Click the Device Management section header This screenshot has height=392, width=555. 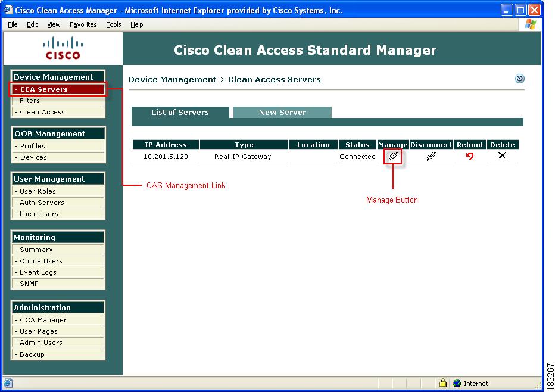[x=58, y=77]
